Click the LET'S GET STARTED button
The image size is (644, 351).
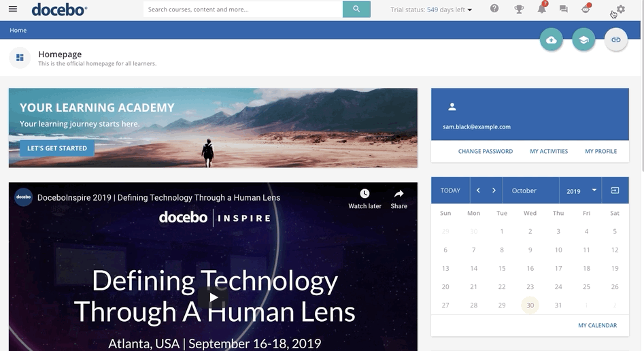tap(57, 148)
